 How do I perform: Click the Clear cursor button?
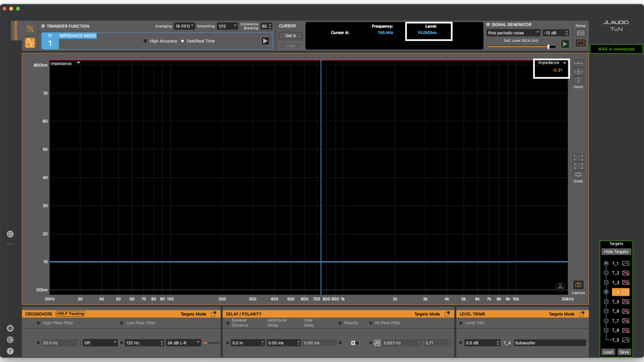(290, 46)
